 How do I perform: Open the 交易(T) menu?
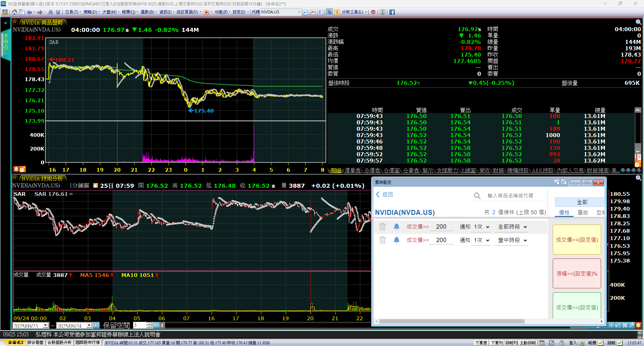pyautogui.click(x=71, y=12)
